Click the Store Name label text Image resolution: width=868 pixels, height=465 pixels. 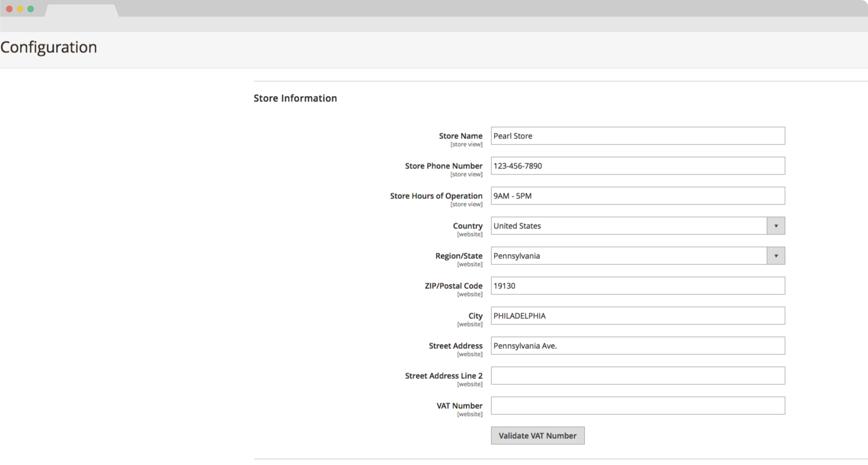pos(460,136)
